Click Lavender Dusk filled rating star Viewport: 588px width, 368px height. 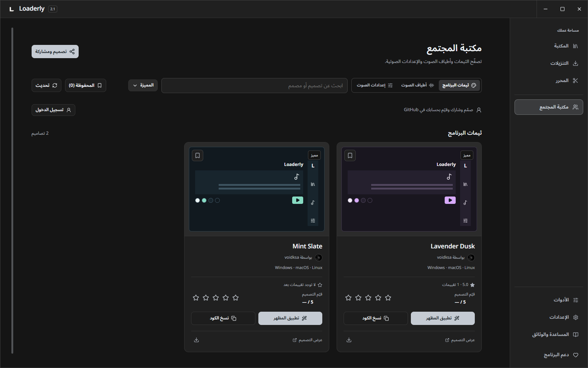472,285
